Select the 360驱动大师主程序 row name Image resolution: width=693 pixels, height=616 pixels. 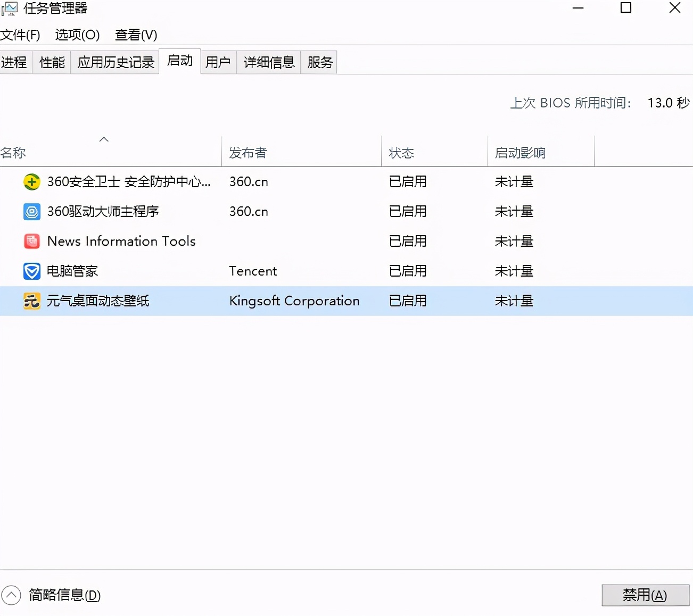(x=103, y=212)
